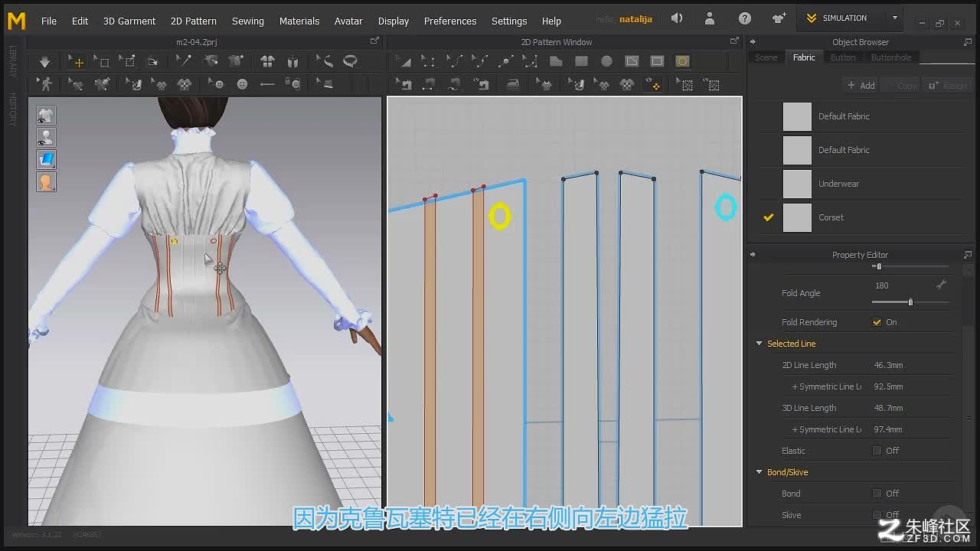Choose the Edit Sewing machine tool
This screenshot has height=551, width=980.
point(403,84)
